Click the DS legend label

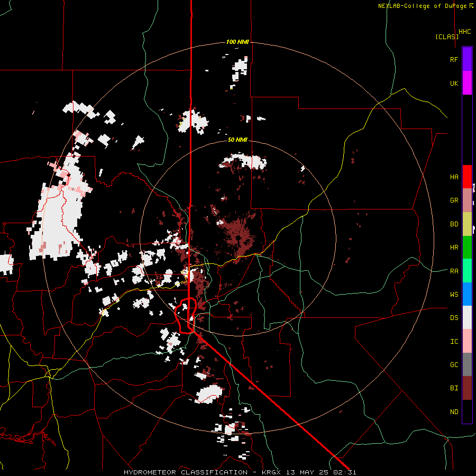pos(454,318)
